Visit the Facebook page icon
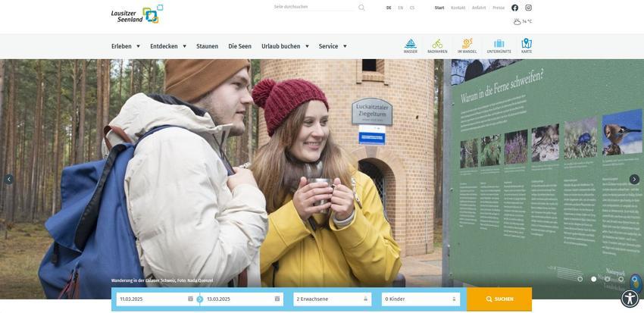 pos(515,8)
